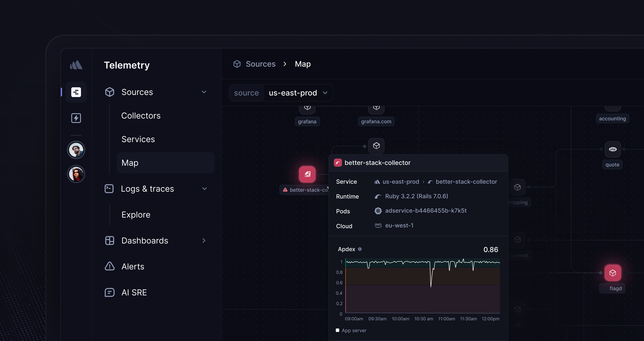Image resolution: width=644 pixels, height=341 pixels.
Task: Select the Telemetry icon in left rail
Action: click(x=76, y=92)
